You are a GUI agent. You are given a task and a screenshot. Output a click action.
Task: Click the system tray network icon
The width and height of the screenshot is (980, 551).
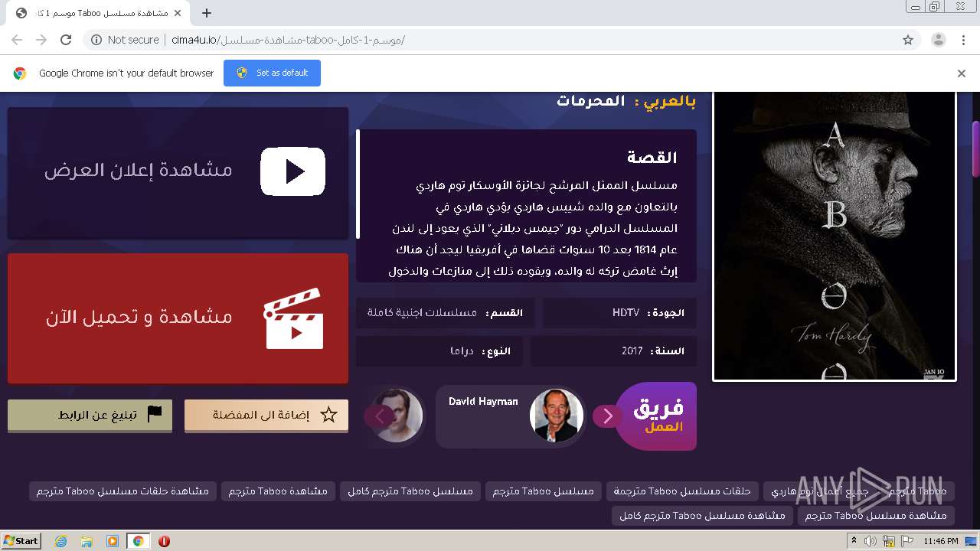pyautogui.click(x=889, y=541)
